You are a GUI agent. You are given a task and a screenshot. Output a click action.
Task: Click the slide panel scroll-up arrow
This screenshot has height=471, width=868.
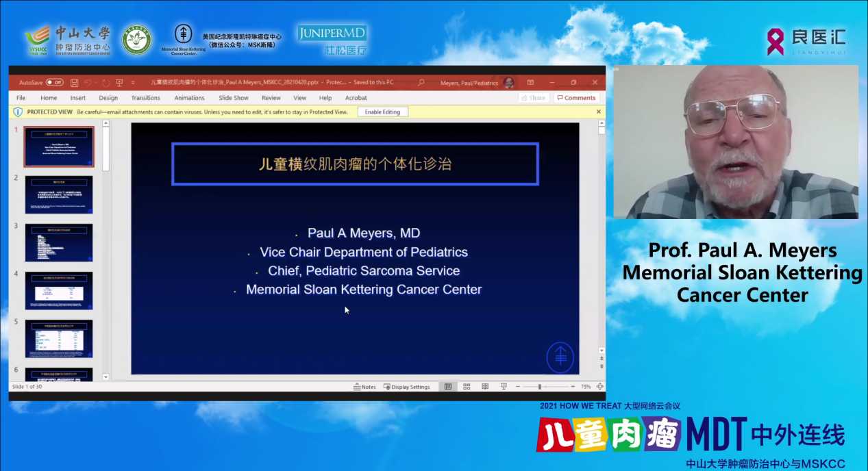[106, 124]
